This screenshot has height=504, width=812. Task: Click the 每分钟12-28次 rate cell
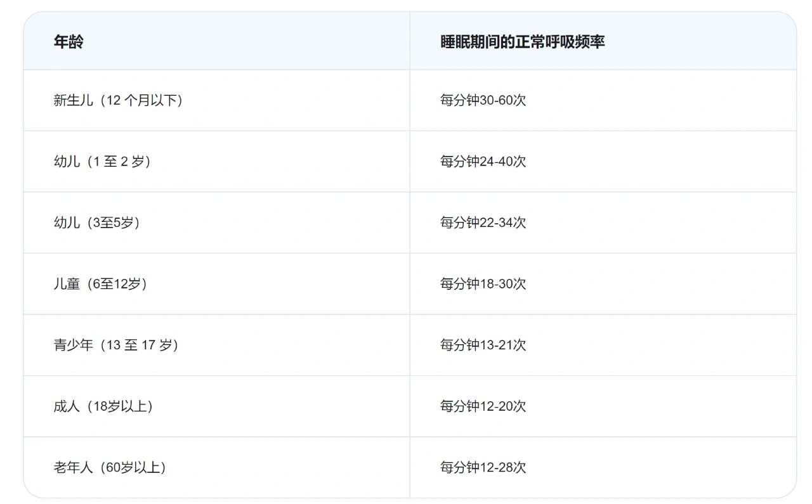[483, 468]
